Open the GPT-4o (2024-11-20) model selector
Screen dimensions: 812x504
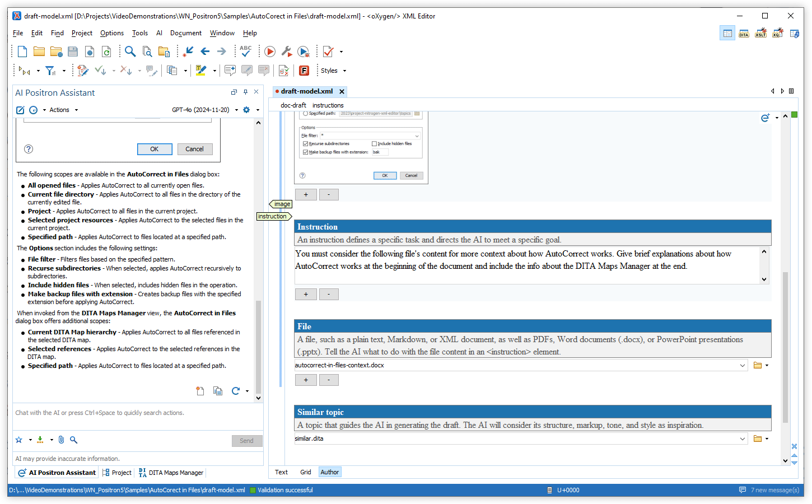(x=205, y=110)
